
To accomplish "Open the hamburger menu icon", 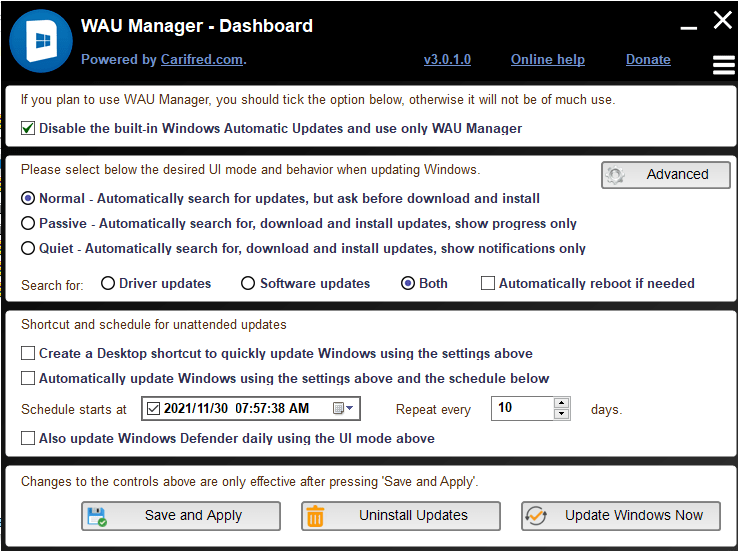I will (723, 64).
